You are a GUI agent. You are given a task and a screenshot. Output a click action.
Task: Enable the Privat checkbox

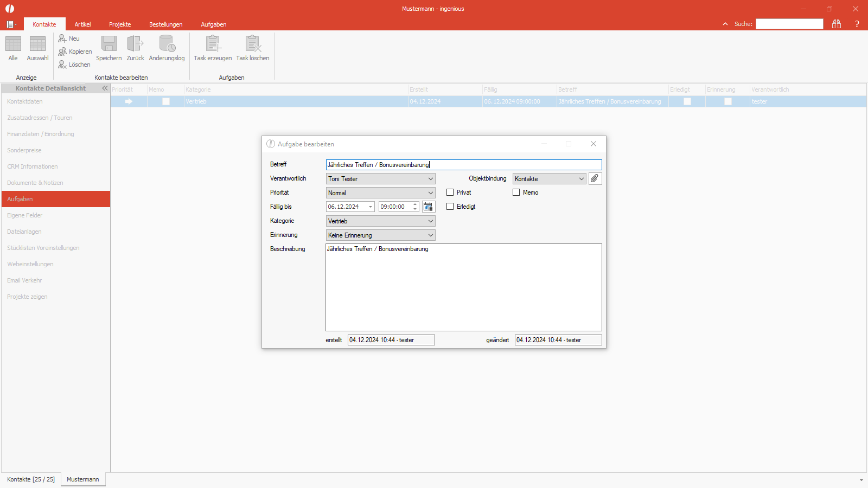(x=450, y=192)
